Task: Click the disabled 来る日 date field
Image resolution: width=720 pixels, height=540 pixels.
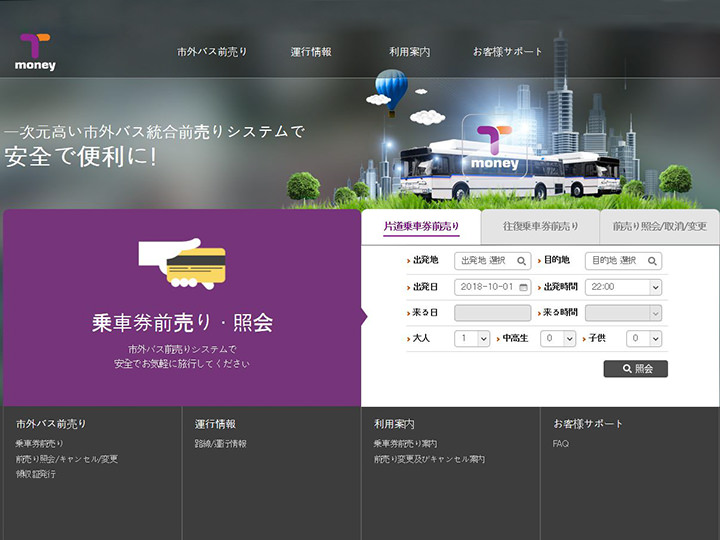Action: pos(492,313)
